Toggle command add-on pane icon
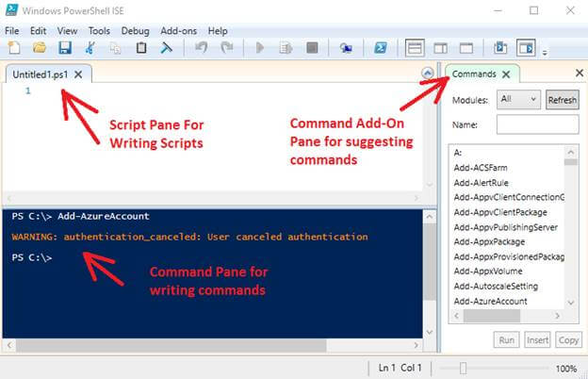The height and width of the screenshot is (379, 588). tap(526, 48)
